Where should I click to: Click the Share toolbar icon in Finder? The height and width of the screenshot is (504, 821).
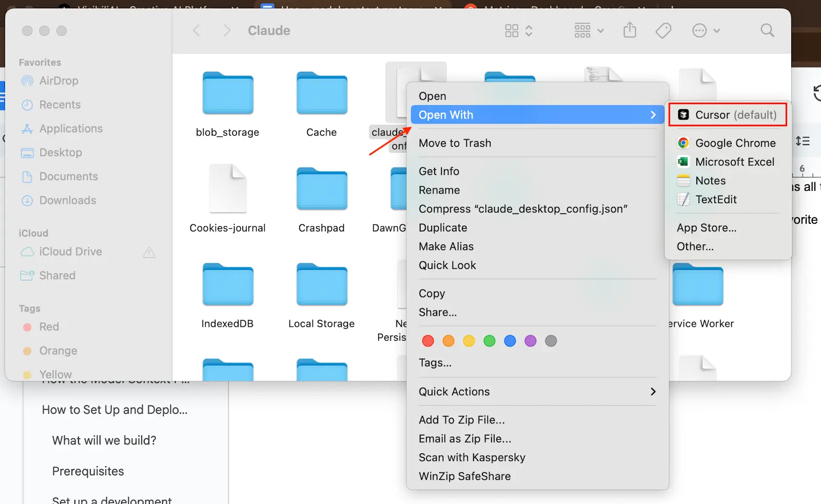click(x=630, y=30)
